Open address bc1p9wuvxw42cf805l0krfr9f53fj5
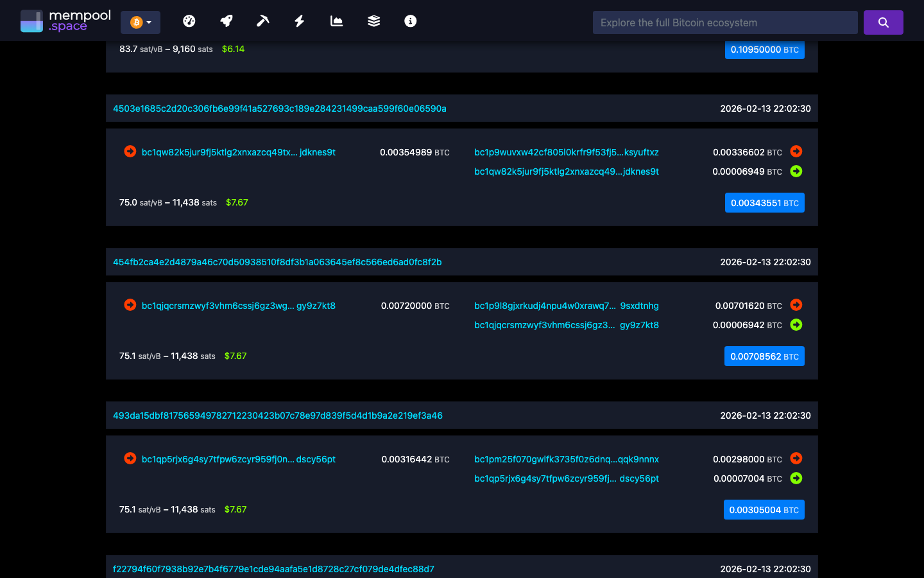Viewport: 924px width, 578px height. [x=566, y=152]
